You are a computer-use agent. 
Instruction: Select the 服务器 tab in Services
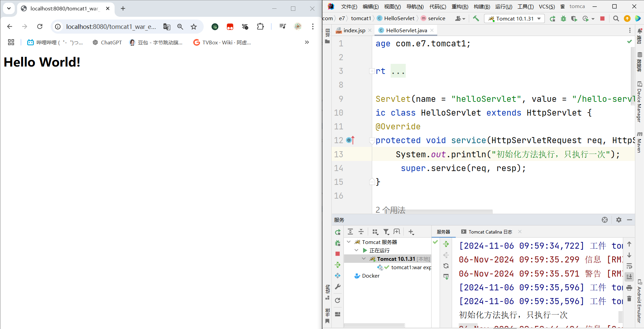(x=443, y=232)
